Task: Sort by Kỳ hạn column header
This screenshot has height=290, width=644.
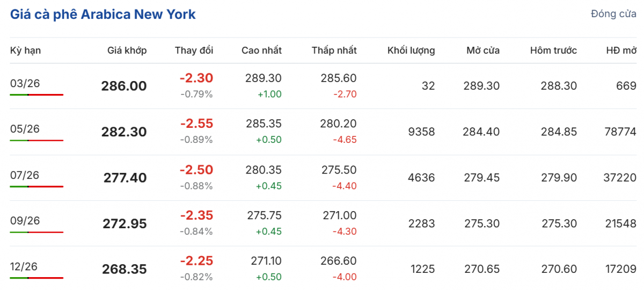Action: coord(25,50)
